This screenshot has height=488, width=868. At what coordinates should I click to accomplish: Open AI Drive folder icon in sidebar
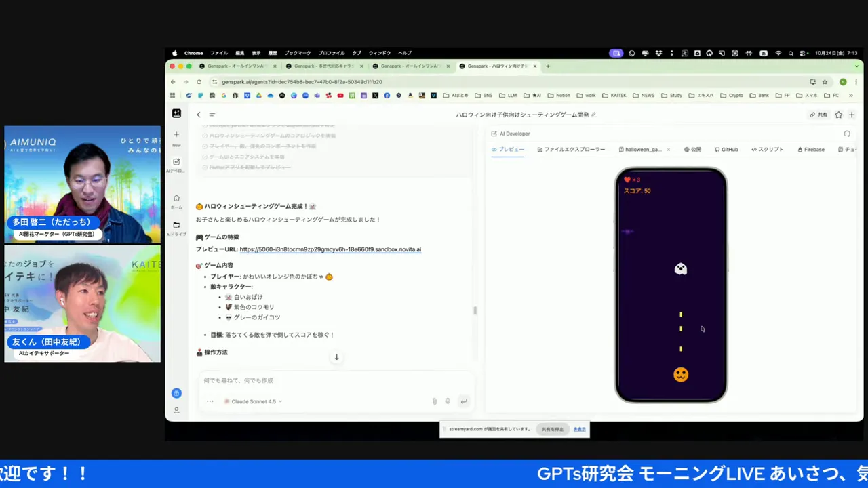(x=176, y=225)
